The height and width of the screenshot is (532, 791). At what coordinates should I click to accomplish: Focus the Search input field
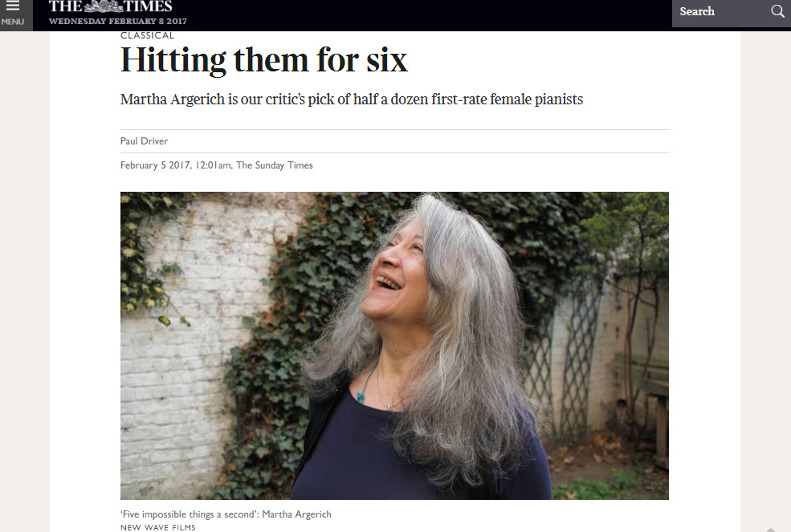720,11
